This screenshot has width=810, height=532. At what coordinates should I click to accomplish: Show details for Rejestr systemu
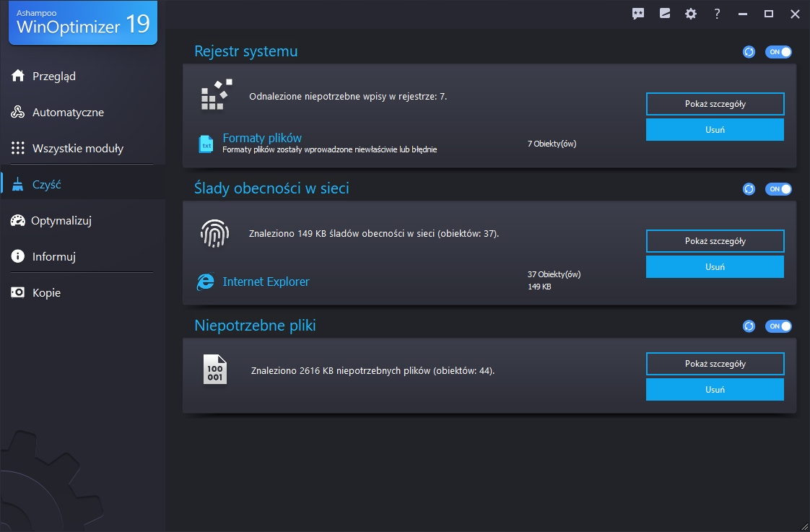tap(715, 104)
